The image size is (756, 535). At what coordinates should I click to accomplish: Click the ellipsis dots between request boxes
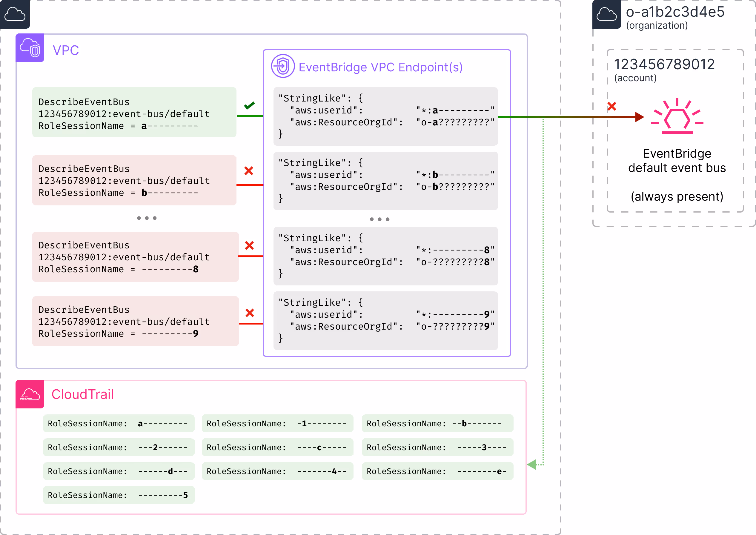coord(147,218)
